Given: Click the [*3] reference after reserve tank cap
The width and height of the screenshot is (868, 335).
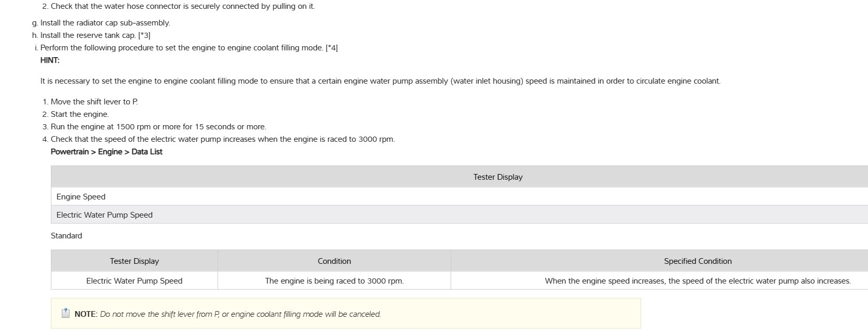Looking at the screenshot, I should (144, 35).
